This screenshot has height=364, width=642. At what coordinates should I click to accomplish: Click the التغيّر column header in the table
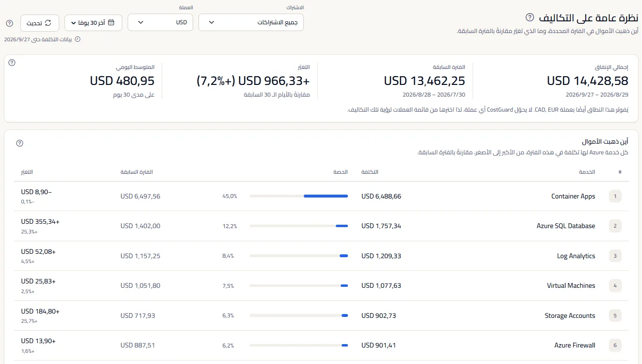(x=27, y=172)
